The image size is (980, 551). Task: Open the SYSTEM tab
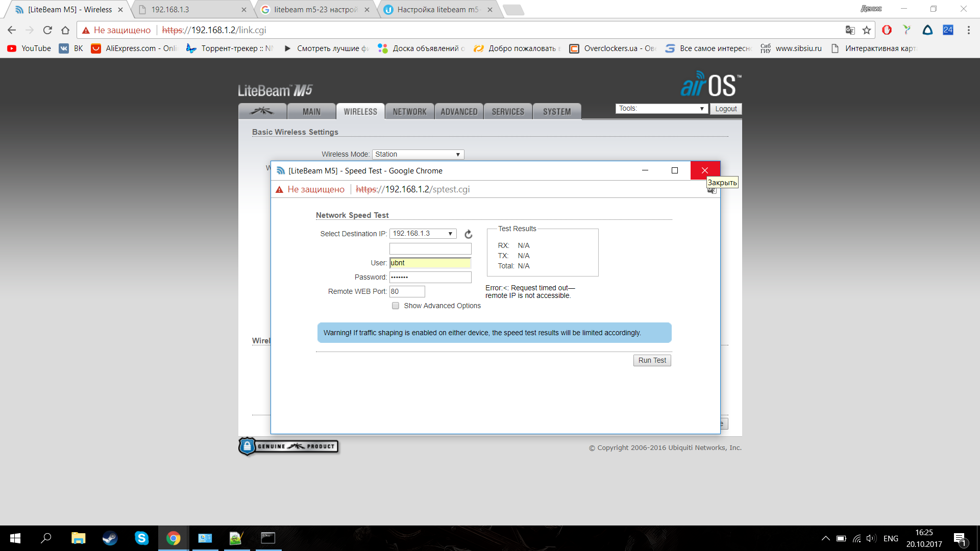(x=557, y=111)
